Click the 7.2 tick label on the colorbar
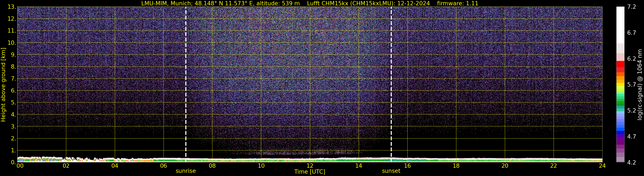The width and height of the screenshot is (644, 176). (x=632, y=7)
